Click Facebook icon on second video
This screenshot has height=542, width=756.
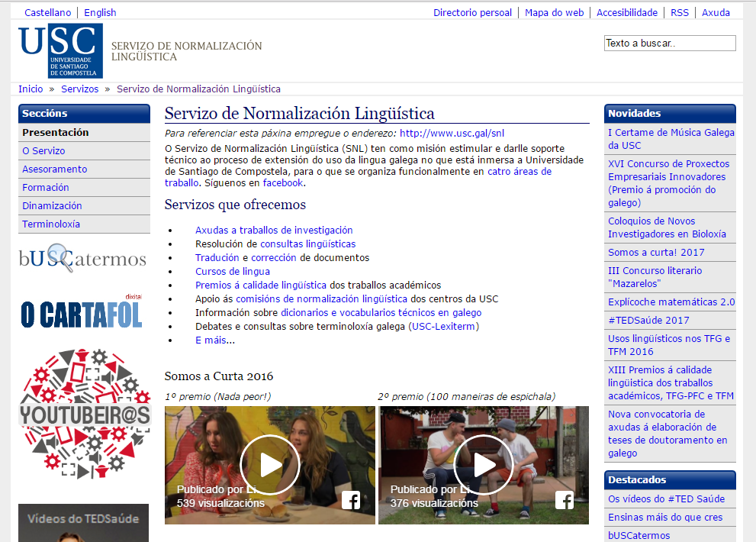point(565,500)
